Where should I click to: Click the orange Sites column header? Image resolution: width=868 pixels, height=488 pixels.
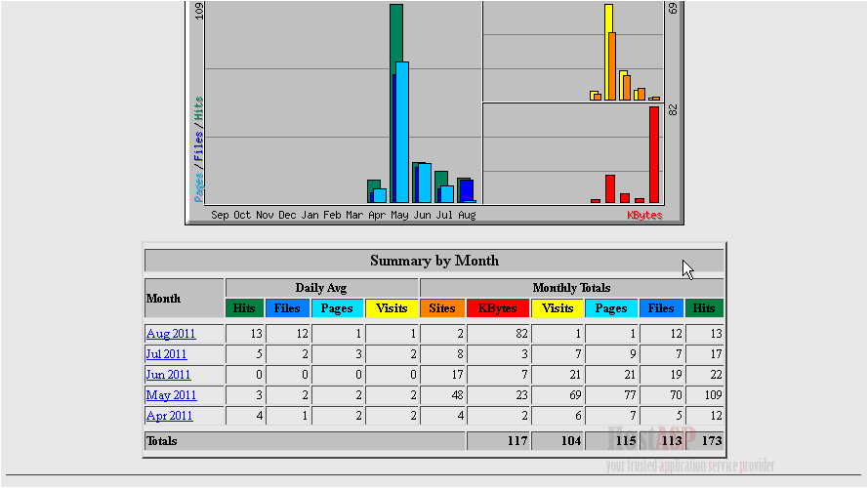(442, 308)
